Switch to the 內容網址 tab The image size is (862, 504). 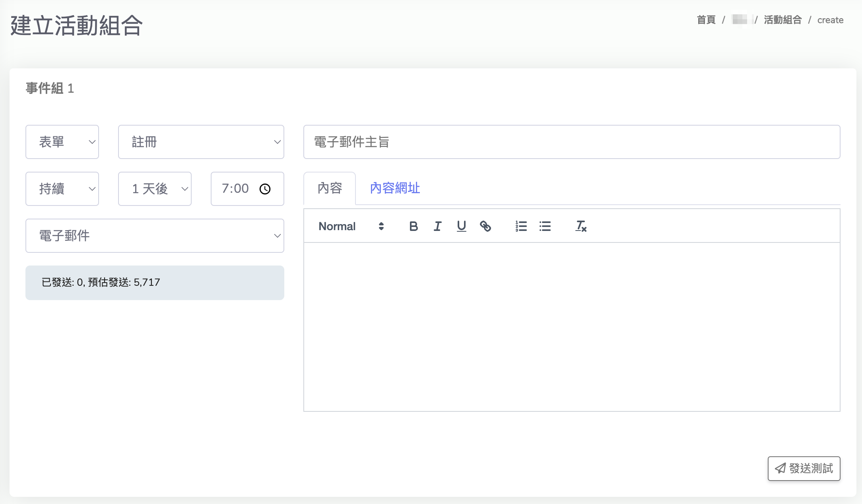click(x=395, y=188)
